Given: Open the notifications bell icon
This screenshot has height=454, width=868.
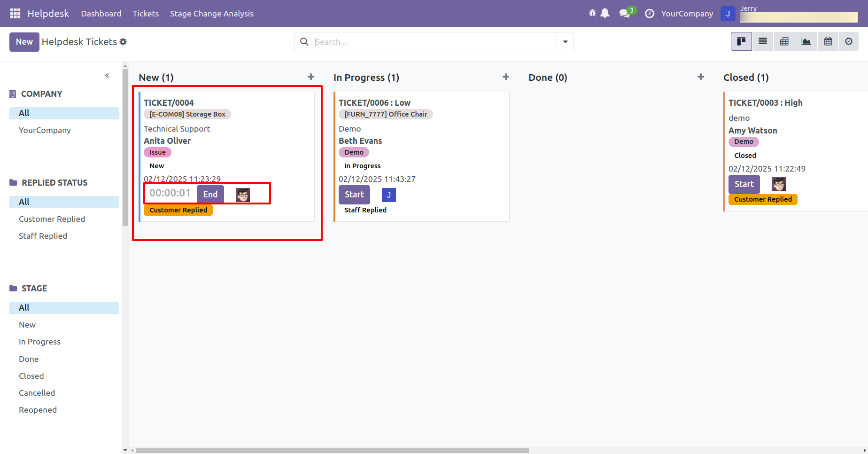Looking at the screenshot, I should pos(605,13).
